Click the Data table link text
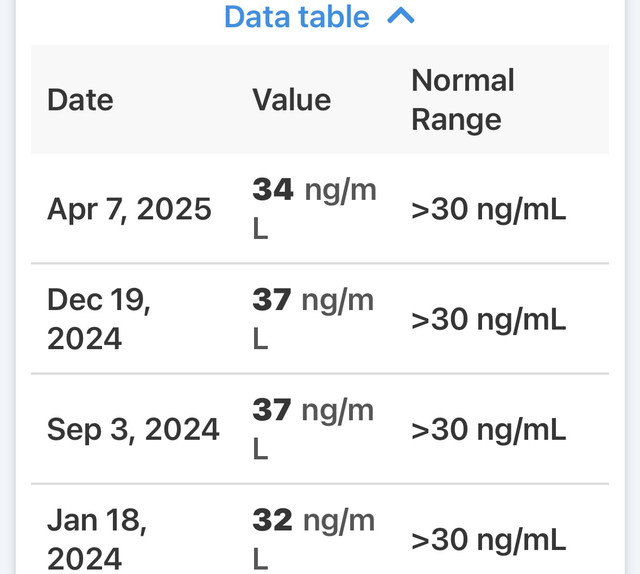The image size is (640, 574). tap(297, 17)
